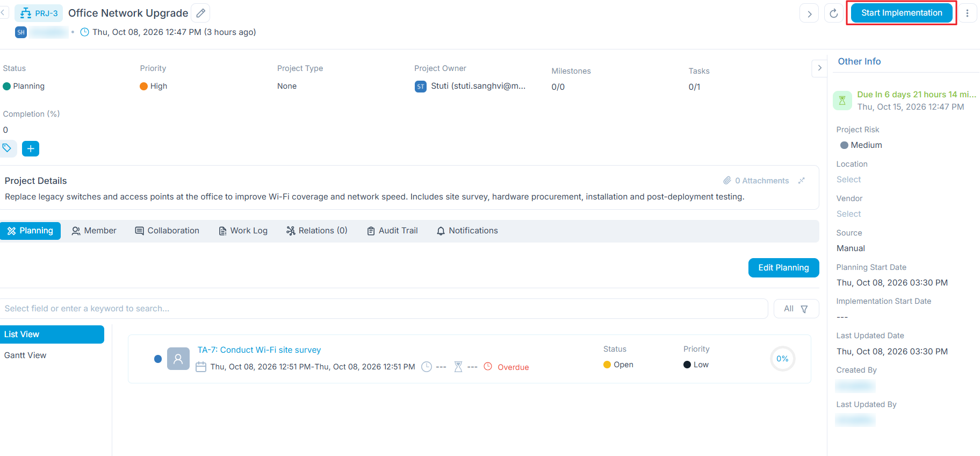Collapse the Other Info panel chevron
The image size is (980, 456).
click(819, 68)
